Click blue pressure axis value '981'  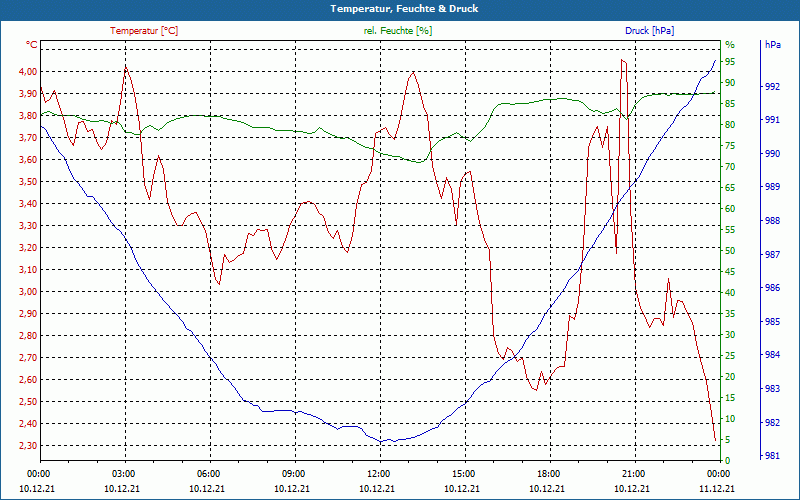(773, 456)
